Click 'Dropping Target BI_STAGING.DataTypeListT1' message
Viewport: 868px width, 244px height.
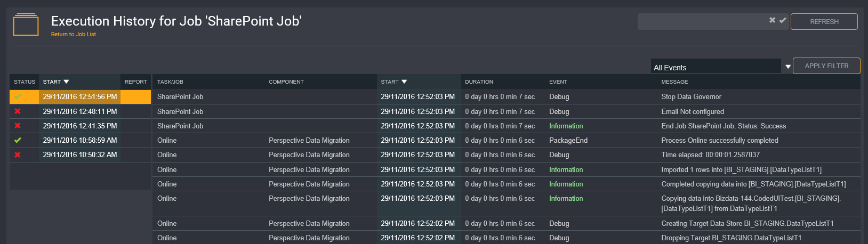point(731,238)
